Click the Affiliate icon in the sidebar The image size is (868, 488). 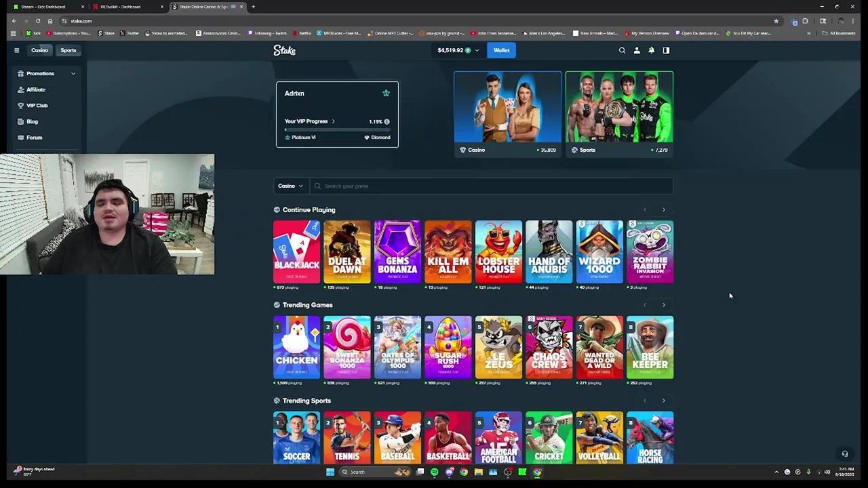coord(20,89)
